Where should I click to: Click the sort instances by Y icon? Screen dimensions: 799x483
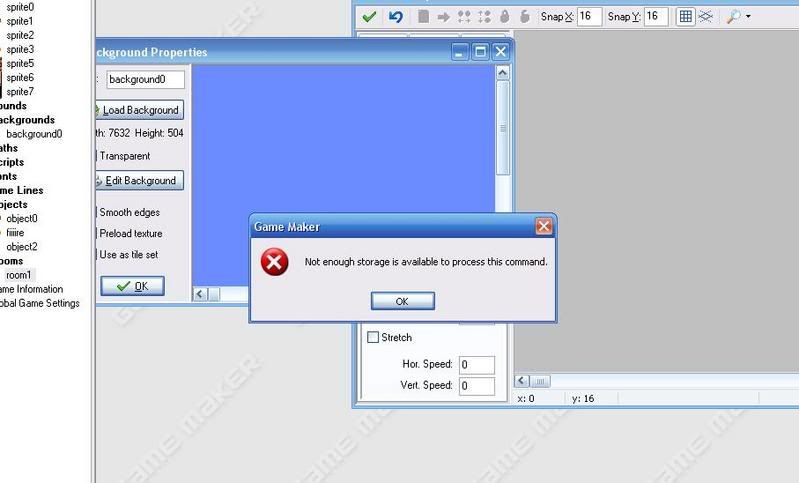coord(484,17)
